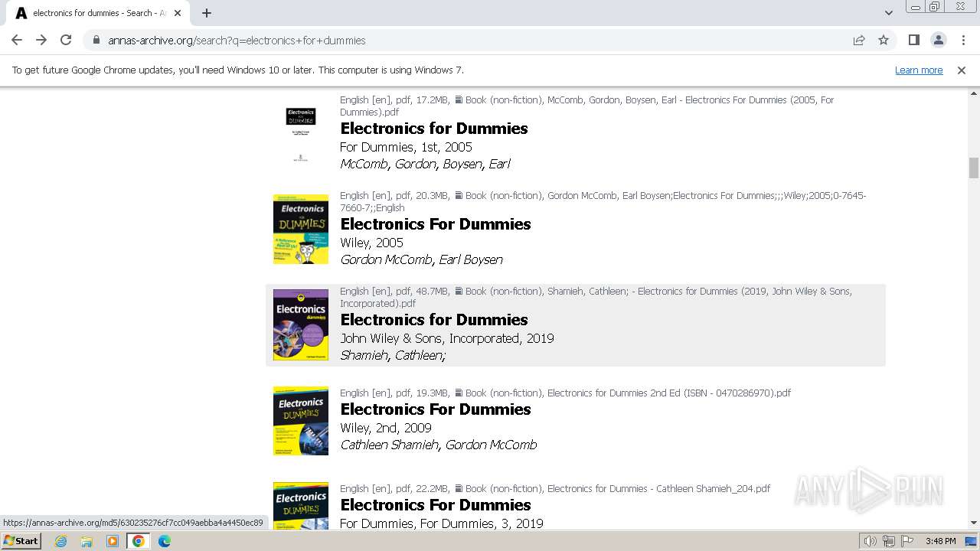Click author 'Shamieh, Cathleen;'

pos(393,355)
